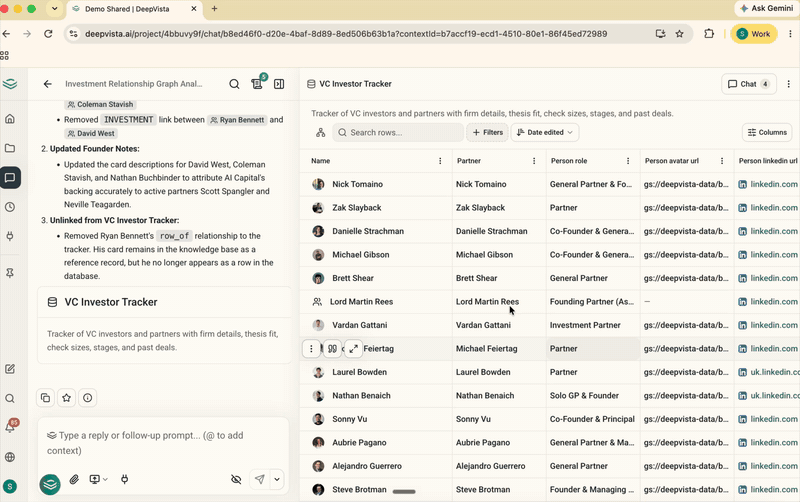Open the Chat 4 button
Screen dimensions: 800x502
tap(748, 84)
